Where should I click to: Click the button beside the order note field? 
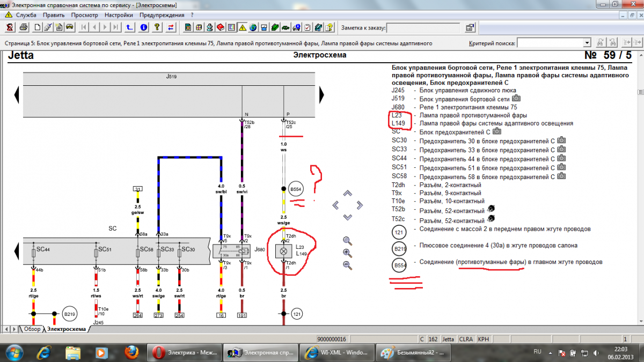(470, 27)
